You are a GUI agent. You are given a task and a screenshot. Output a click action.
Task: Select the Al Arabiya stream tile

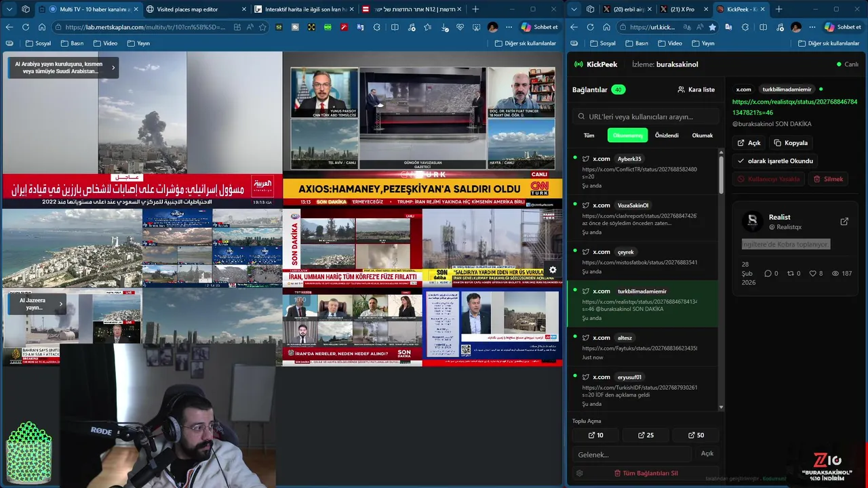point(142,129)
